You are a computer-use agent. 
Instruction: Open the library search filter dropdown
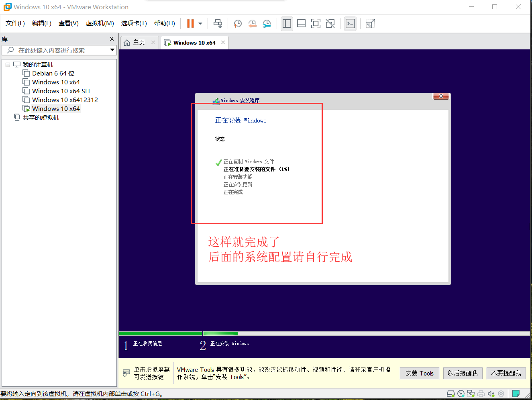(x=112, y=50)
